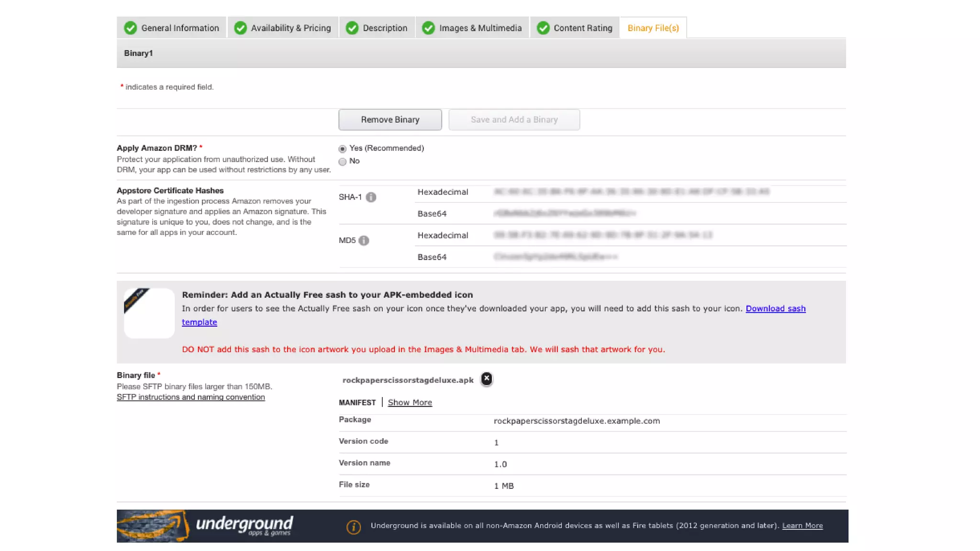This screenshot has height=551, width=980.
Task: Expand manifest details with Show More
Action: (x=410, y=402)
